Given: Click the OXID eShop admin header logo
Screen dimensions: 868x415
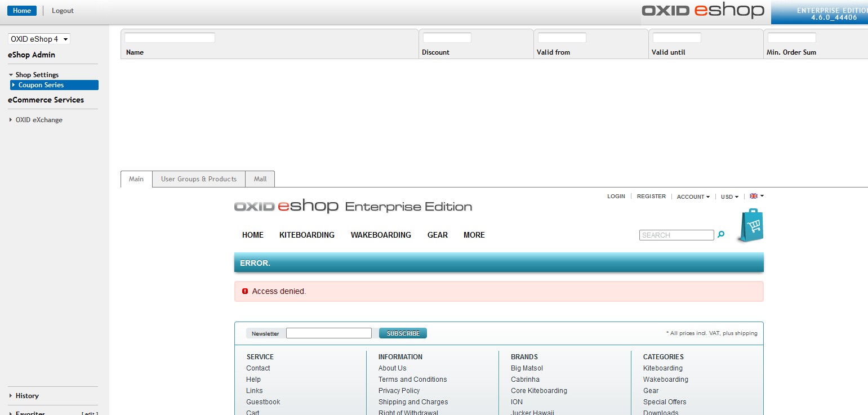Looking at the screenshot, I should click(x=703, y=11).
